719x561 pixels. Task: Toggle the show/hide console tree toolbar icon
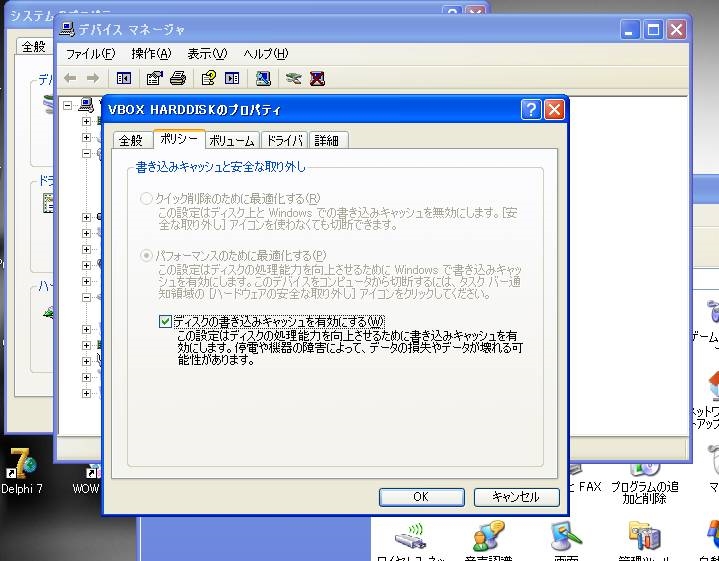[x=124, y=78]
